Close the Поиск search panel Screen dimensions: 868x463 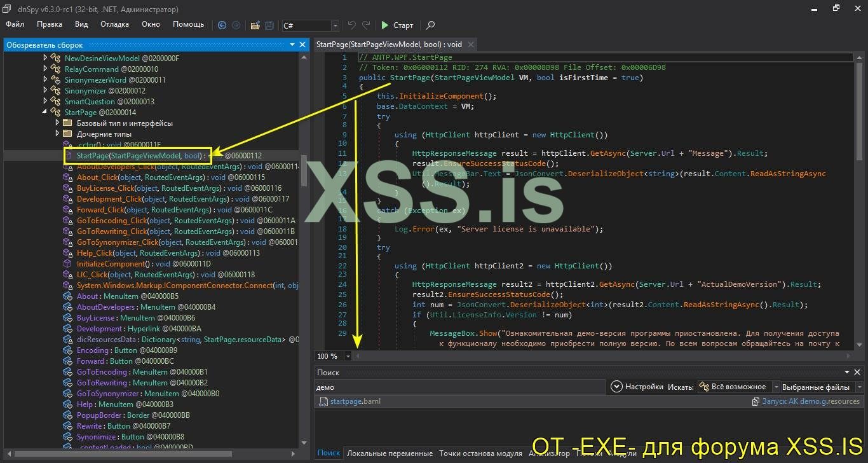[x=858, y=372]
